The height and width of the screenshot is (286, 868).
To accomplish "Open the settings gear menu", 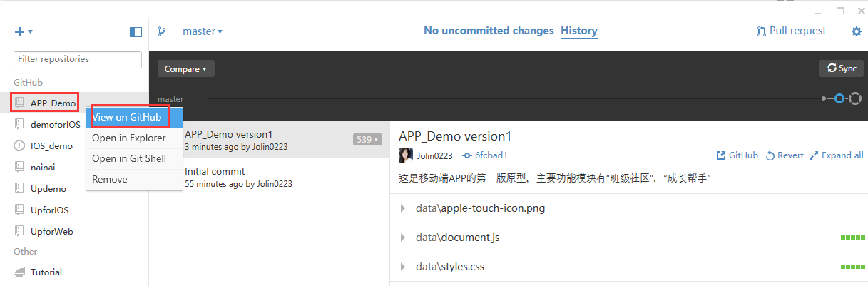I will 857,31.
